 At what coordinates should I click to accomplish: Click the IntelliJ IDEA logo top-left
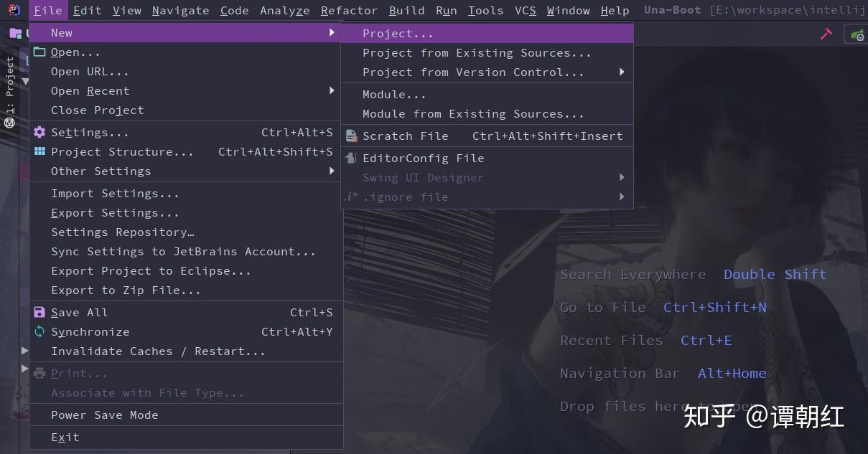click(14, 10)
